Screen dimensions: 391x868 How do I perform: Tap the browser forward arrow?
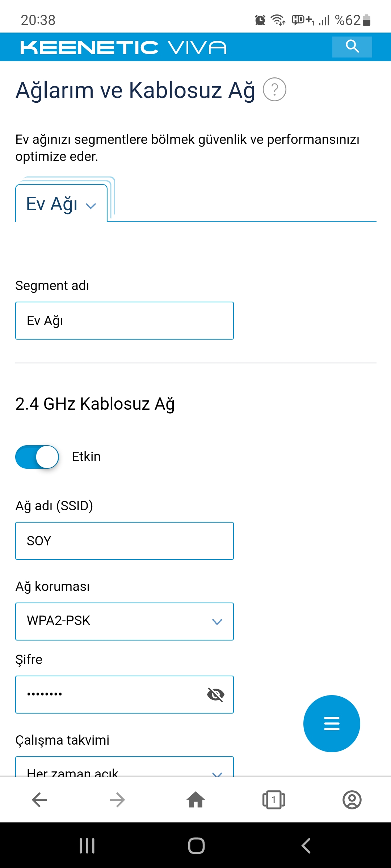coord(117,800)
